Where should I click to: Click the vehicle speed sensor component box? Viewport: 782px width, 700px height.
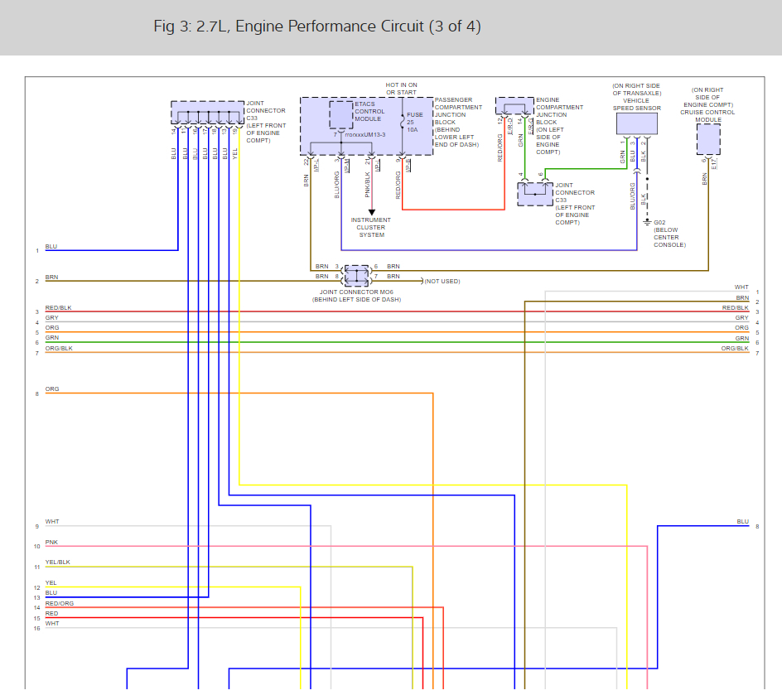tap(637, 123)
